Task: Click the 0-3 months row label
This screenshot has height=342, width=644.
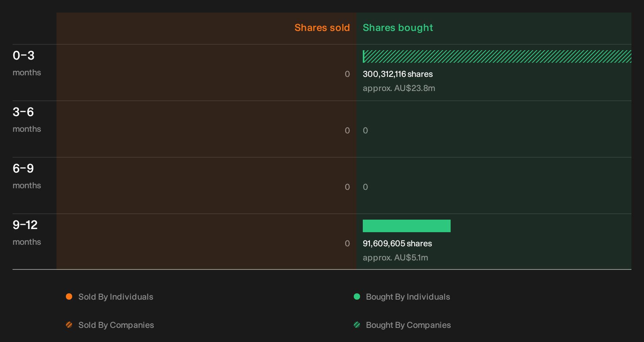Action: [x=27, y=63]
